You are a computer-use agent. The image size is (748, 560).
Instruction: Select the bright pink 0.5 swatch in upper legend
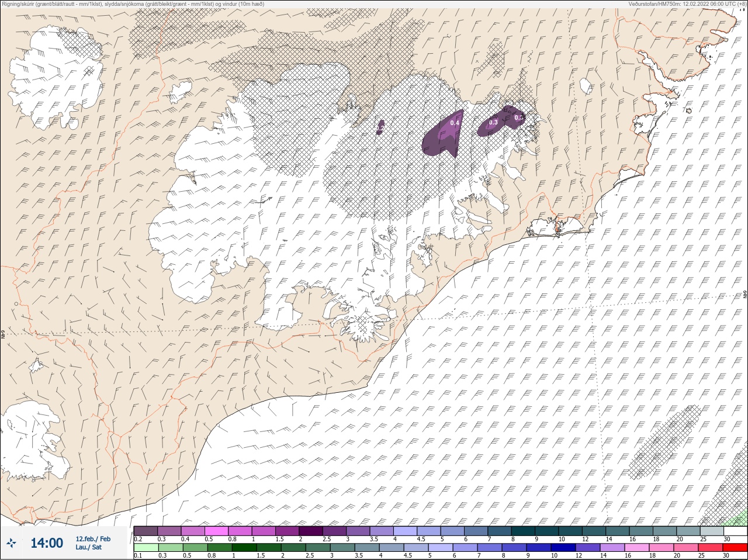(216, 531)
